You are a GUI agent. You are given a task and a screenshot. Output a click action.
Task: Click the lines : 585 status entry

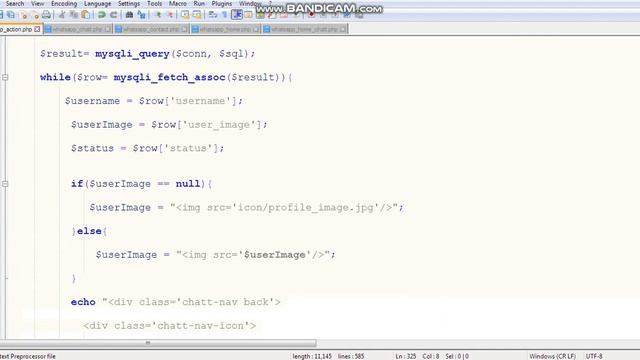pyautogui.click(x=351, y=356)
